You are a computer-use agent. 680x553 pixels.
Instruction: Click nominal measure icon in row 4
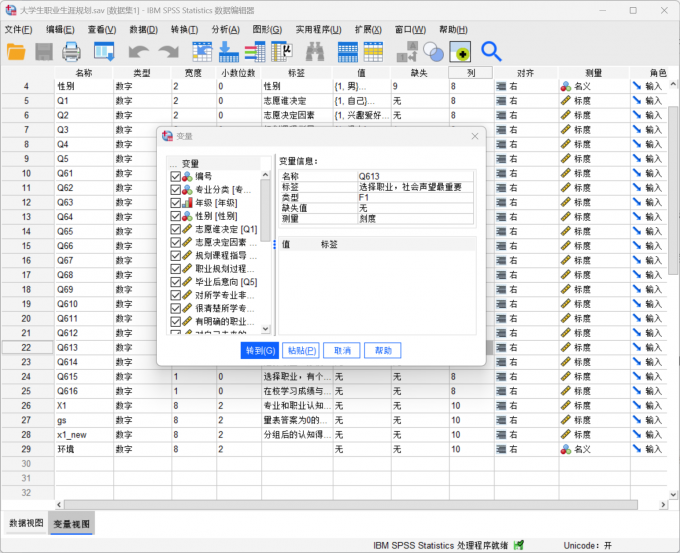(566, 86)
